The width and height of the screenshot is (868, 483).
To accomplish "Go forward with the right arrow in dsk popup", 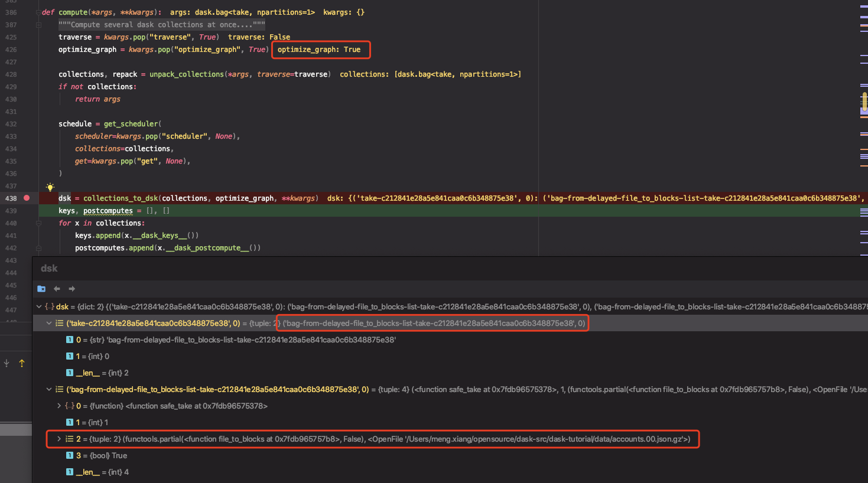I will [x=72, y=289].
